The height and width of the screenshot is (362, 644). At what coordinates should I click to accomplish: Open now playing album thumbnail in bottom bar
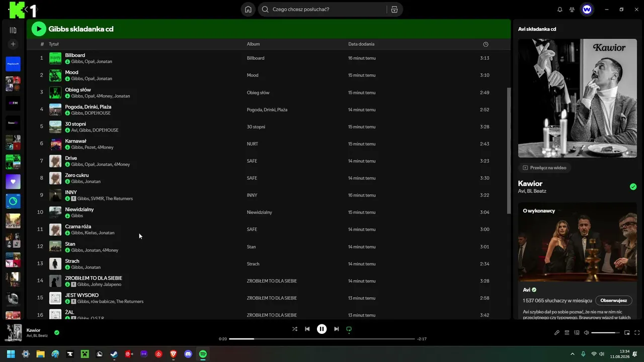[x=14, y=332]
